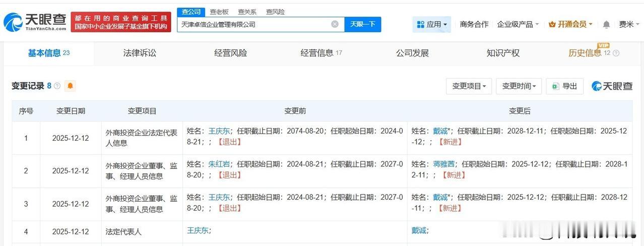Click the 序号 column header
This screenshot has width=644, height=246.
[x=26, y=111]
